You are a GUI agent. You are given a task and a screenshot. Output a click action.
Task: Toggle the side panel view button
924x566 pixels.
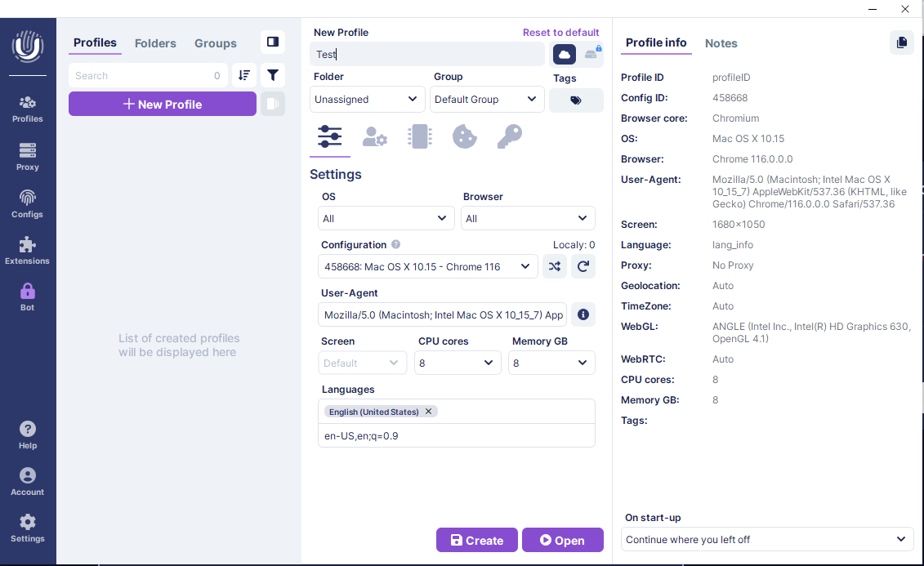[x=273, y=42]
